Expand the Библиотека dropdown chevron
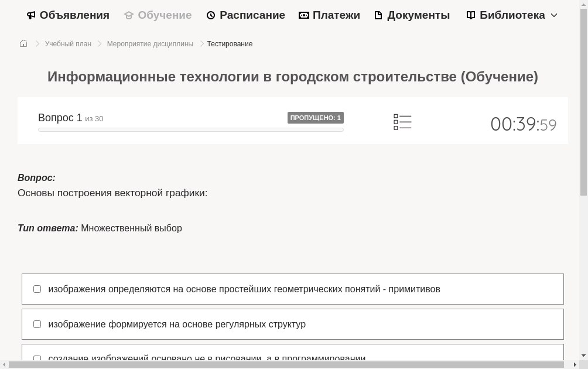This screenshot has height=369, width=588. pos(553,15)
